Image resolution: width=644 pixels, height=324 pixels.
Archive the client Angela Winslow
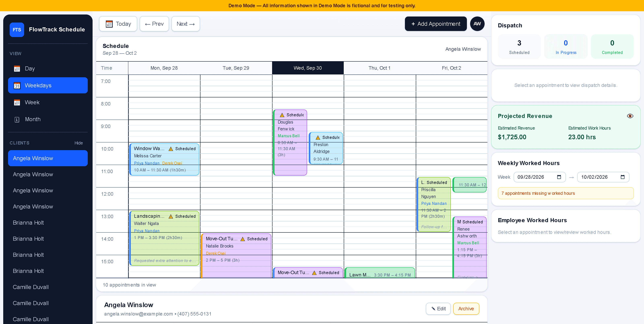pos(466,309)
